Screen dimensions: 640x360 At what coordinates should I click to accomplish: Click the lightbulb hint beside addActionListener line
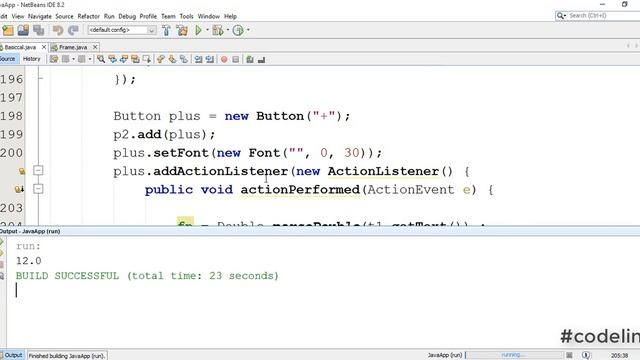click(x=22, y=171)
